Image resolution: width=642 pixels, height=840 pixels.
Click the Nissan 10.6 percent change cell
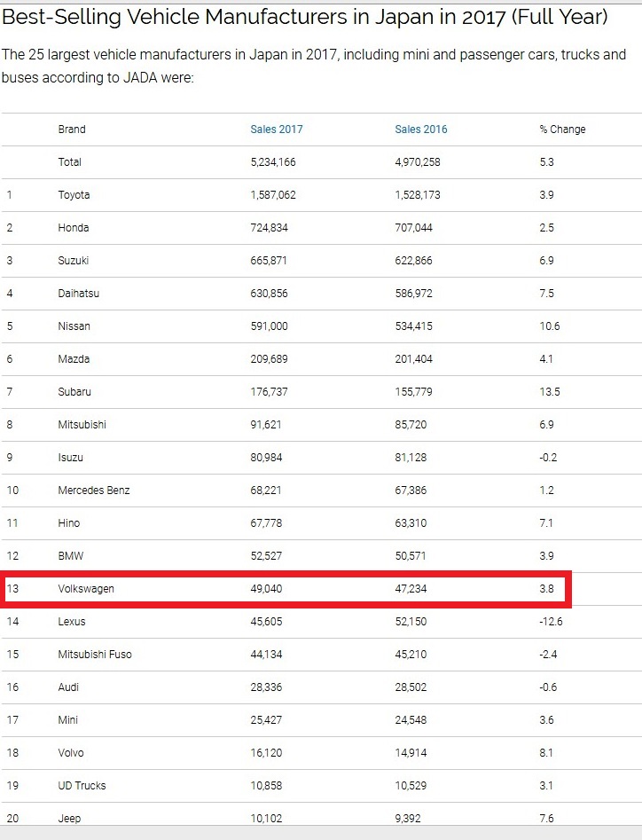coord(550,326)
